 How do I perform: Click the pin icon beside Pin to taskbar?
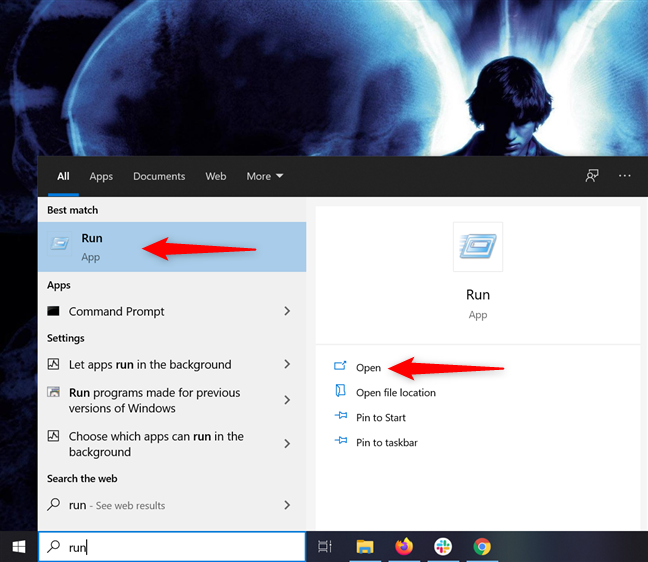[x=341, y=441]
